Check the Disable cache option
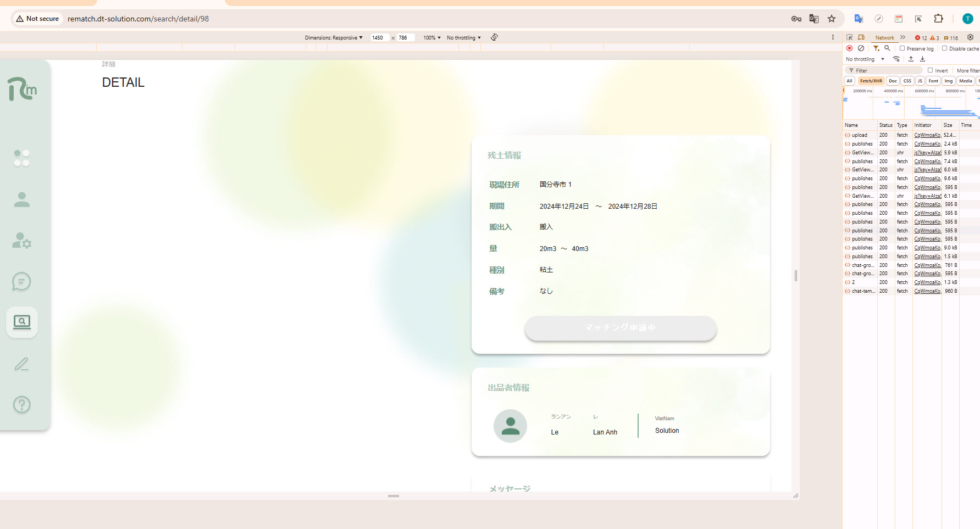 pos(944,48)
